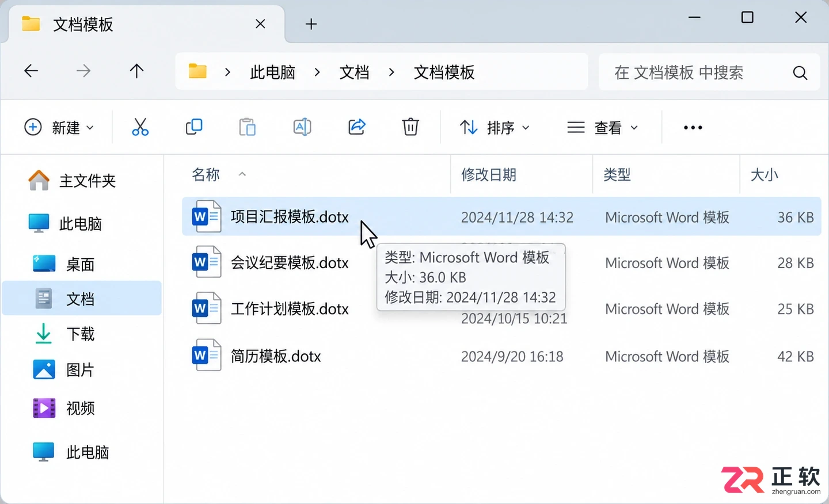829x504 pixels.
Task: Sort by the 大小 column header
Action: pos(764,174)
